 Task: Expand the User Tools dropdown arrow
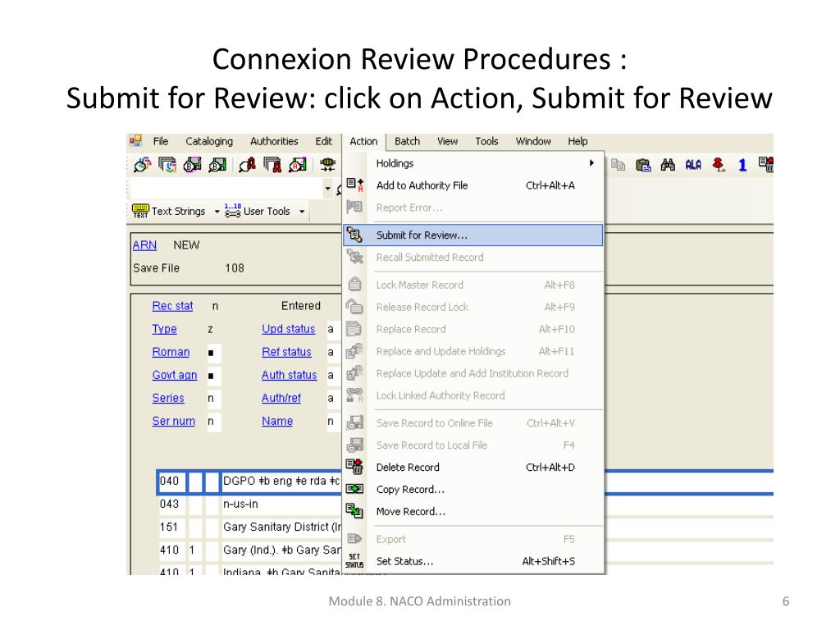(302, 212)
